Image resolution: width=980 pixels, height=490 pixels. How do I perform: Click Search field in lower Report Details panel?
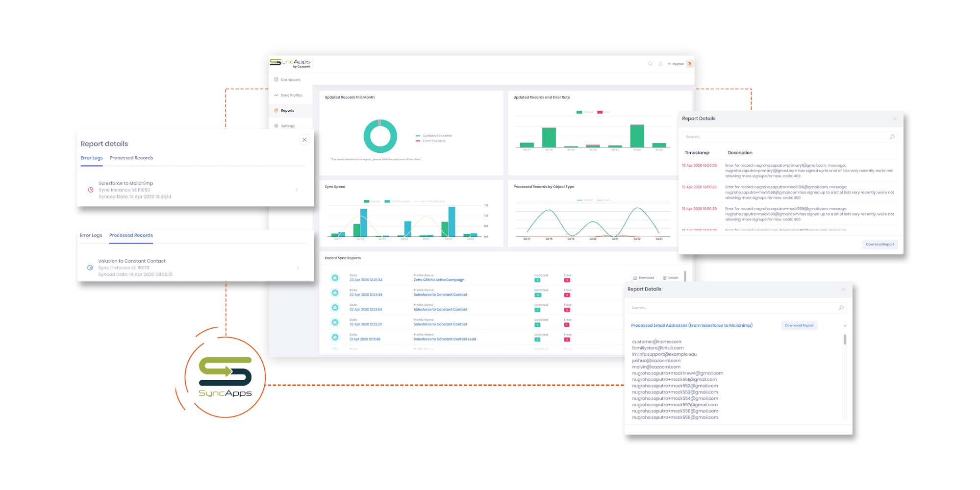coord(737,308)
